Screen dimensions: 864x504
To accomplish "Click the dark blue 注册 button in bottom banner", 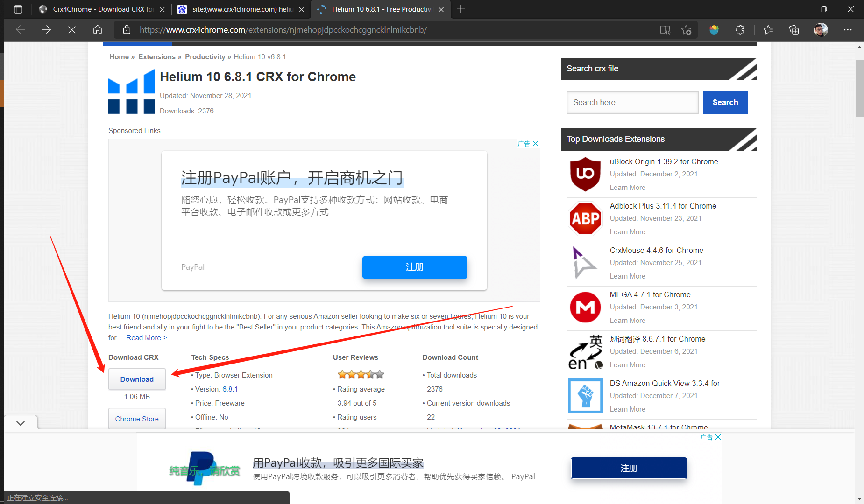I will tap(629, 468).
